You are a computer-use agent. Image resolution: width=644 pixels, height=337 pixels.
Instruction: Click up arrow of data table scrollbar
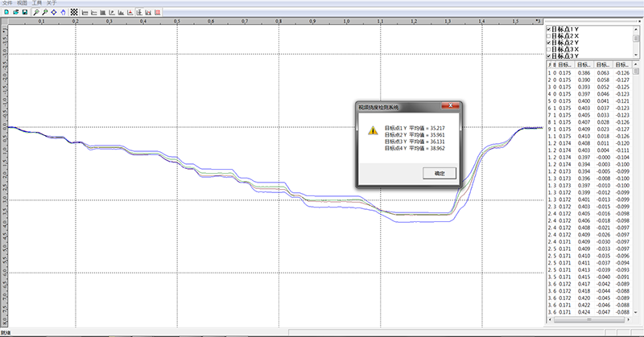[x=636, y=64]
